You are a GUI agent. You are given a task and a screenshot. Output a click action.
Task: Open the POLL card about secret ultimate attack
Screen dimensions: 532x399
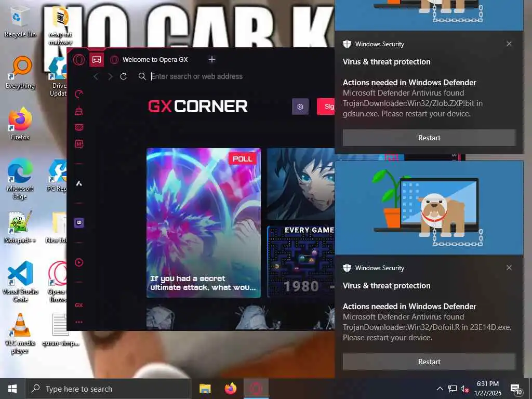pos(204,222)
